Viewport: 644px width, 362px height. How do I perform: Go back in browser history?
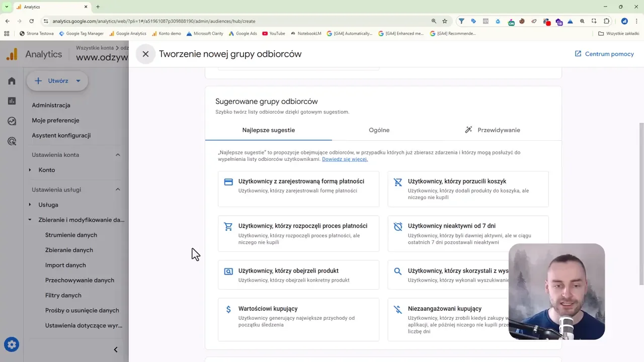(7, 21)
